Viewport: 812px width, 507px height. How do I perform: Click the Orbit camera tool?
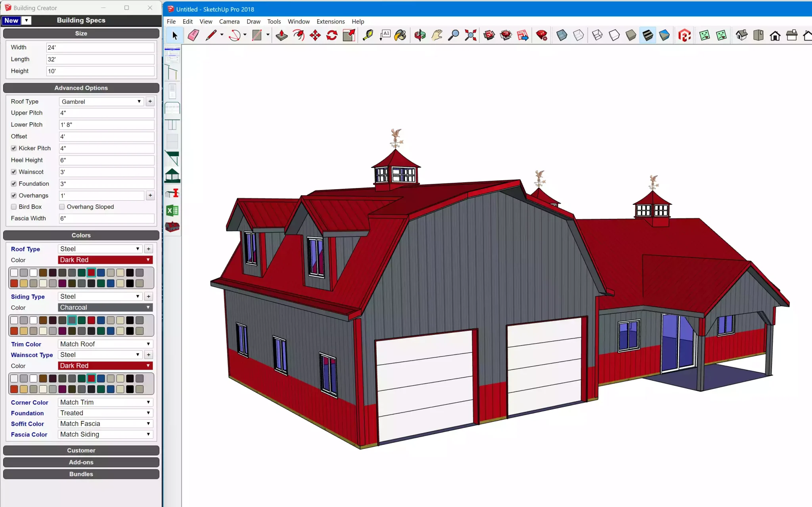pyautogui.click(x=420, y=35)
